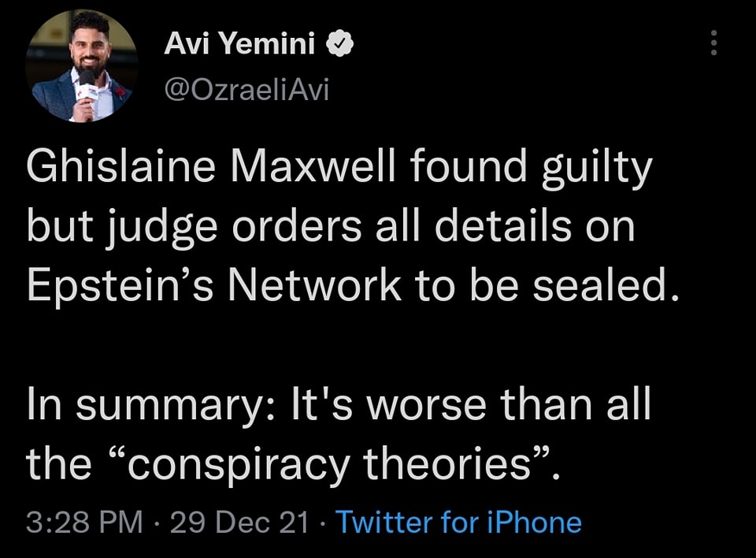
Task: Open Avi Yemini's profile picture
Action: tap(82, 66)
